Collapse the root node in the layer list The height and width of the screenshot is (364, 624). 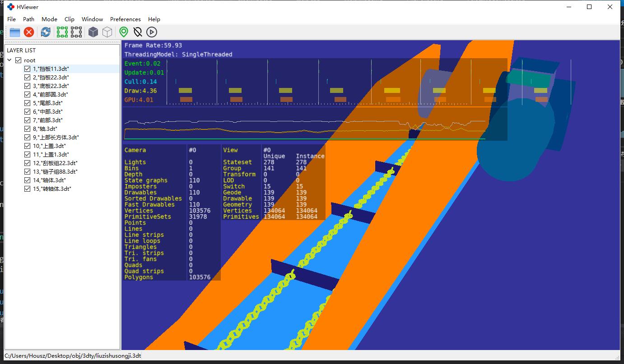[x=9, y=60]
